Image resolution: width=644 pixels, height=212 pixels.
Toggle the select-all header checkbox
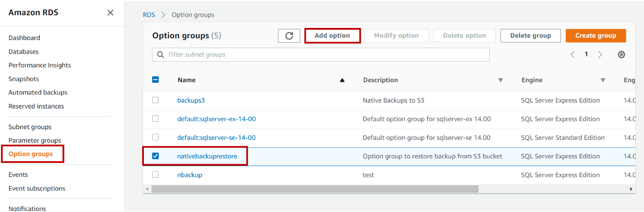[x=155, y=80]
